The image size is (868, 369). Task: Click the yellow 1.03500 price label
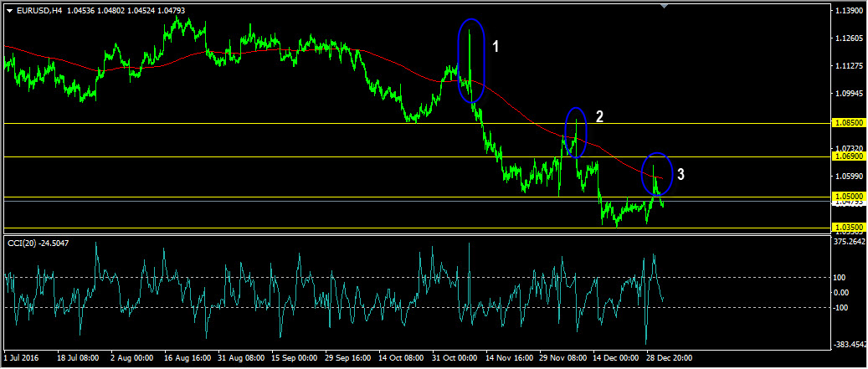tap(848, 227)
